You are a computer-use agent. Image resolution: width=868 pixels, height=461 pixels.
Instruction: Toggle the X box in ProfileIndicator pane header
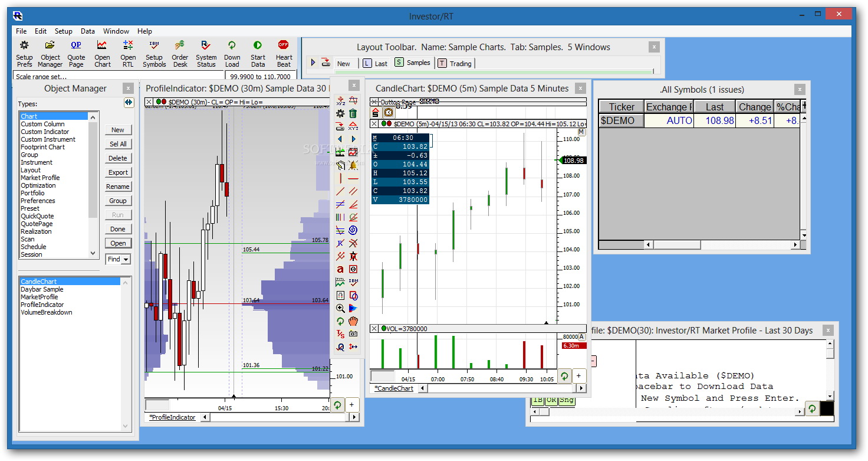point(149,102)
